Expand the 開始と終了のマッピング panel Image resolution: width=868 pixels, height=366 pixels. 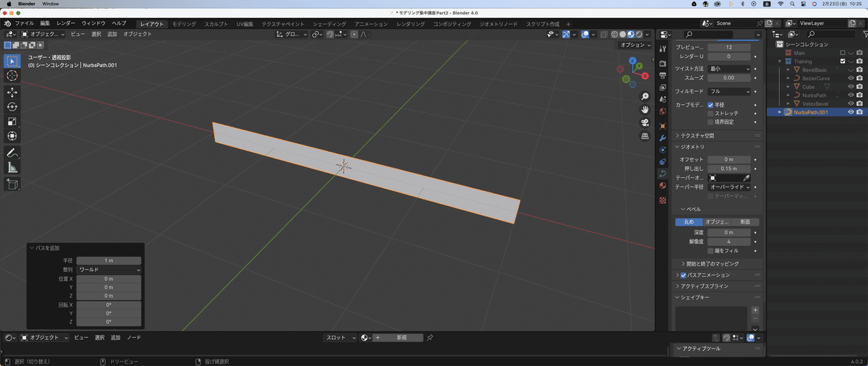point(717,263)
